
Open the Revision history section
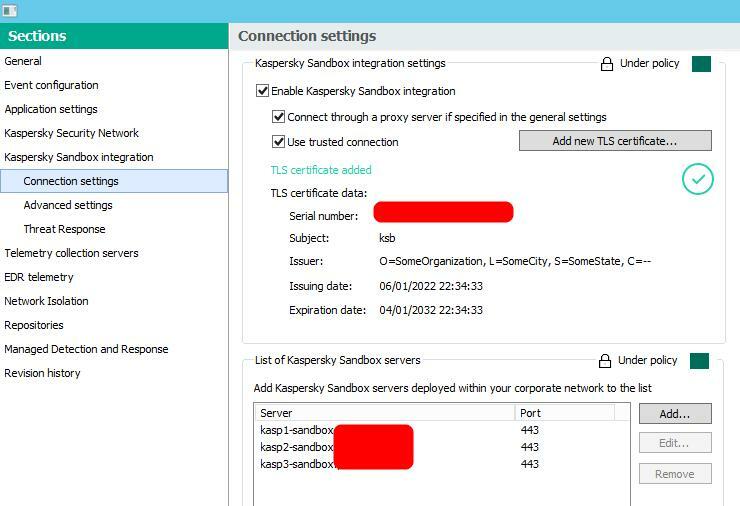[x=42, y=373]
